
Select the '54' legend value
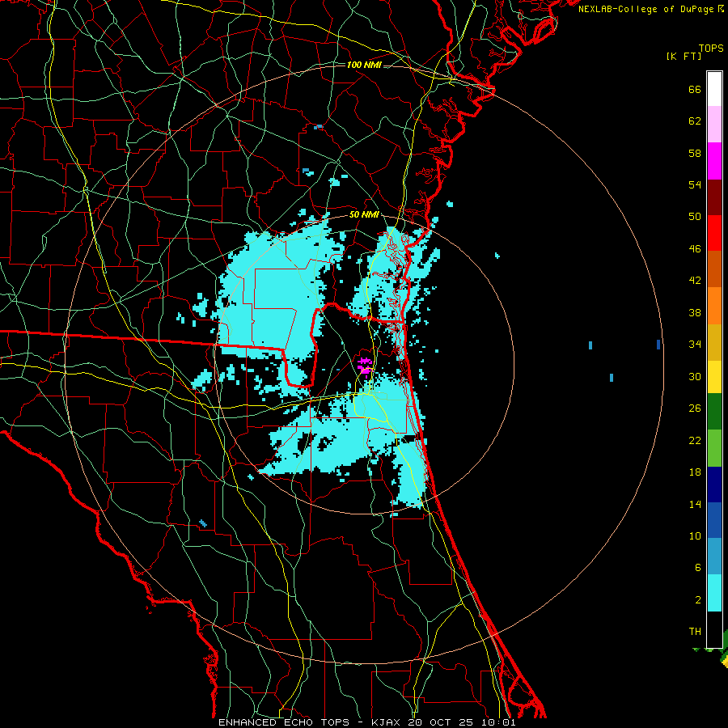(x=695, y=184)
